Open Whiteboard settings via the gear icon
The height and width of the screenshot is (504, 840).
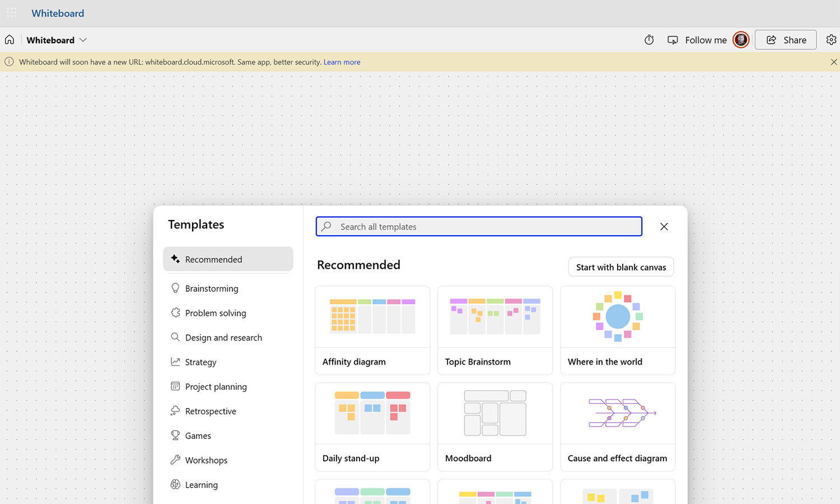tap(831, 39)
